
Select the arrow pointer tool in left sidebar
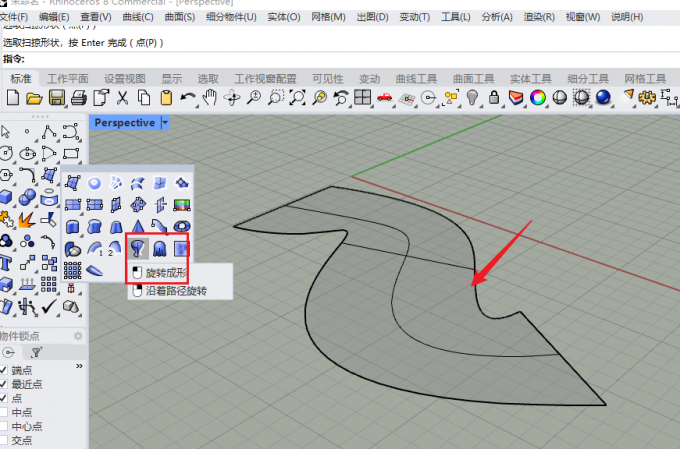[x=6, y=131]
